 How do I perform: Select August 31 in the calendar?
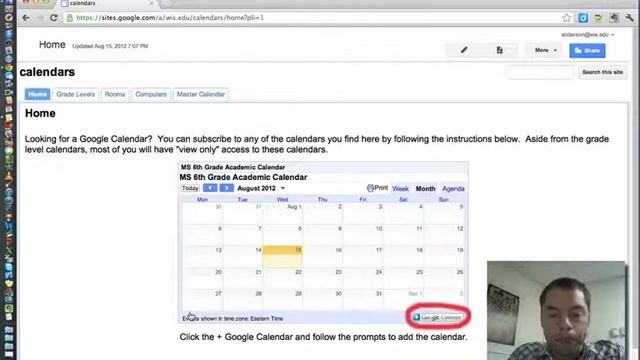coord(363,300)
